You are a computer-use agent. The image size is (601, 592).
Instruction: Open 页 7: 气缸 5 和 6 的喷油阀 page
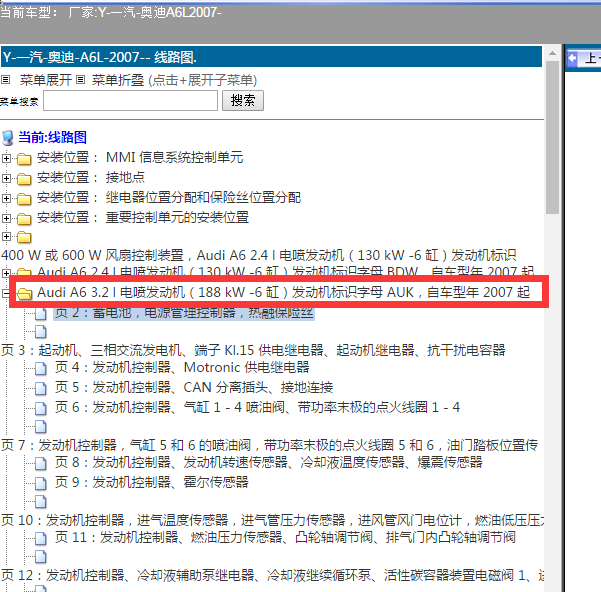pos(269,445)
